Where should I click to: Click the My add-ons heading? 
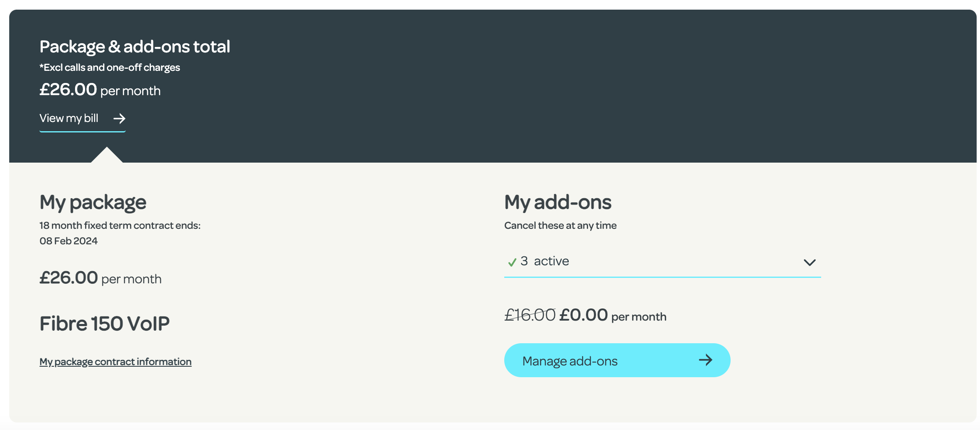(557, 202)
